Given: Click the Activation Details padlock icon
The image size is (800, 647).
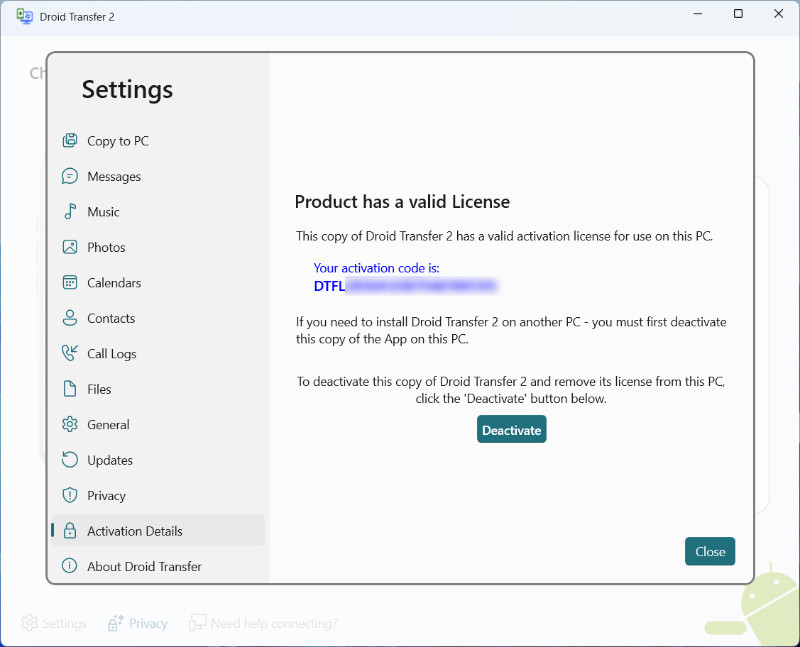Looking at the screenshot, I should point(70,531).
